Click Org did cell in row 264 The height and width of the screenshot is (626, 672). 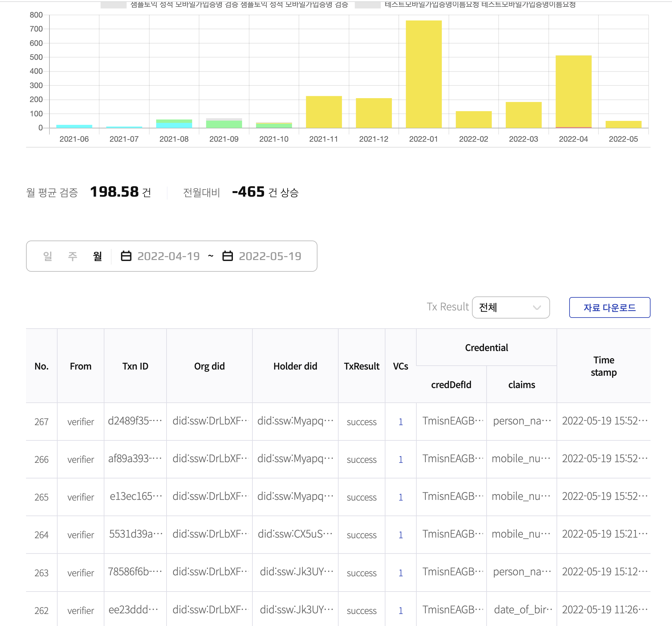(210, 534)
